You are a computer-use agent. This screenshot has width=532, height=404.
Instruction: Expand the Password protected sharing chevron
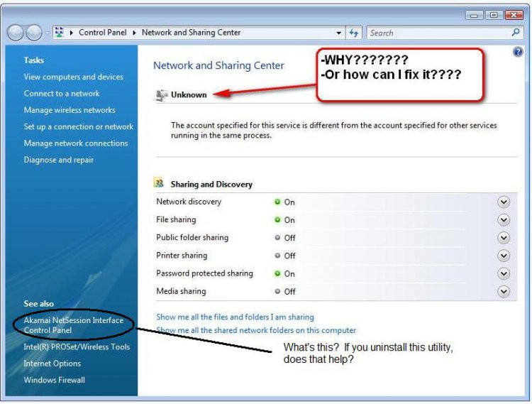(504, 273)
